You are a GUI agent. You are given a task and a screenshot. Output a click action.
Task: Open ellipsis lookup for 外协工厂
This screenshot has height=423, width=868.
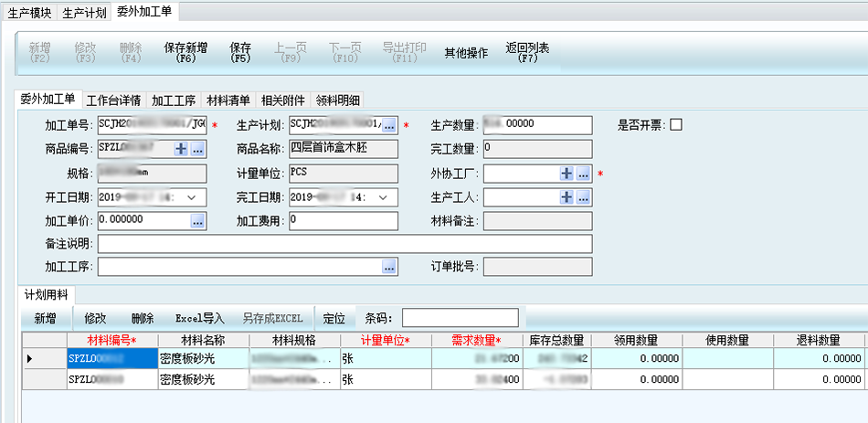tap(583, 174)
